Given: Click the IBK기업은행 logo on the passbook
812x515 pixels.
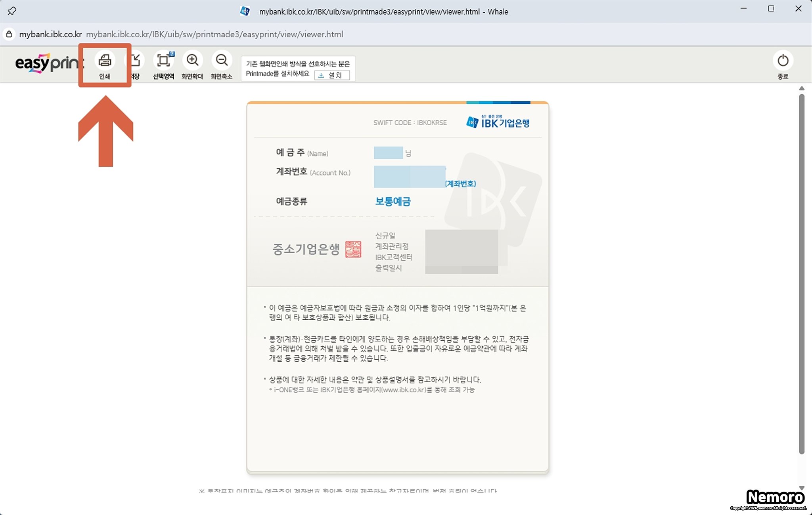Looking at the screenshot, I should click(498, 122).
